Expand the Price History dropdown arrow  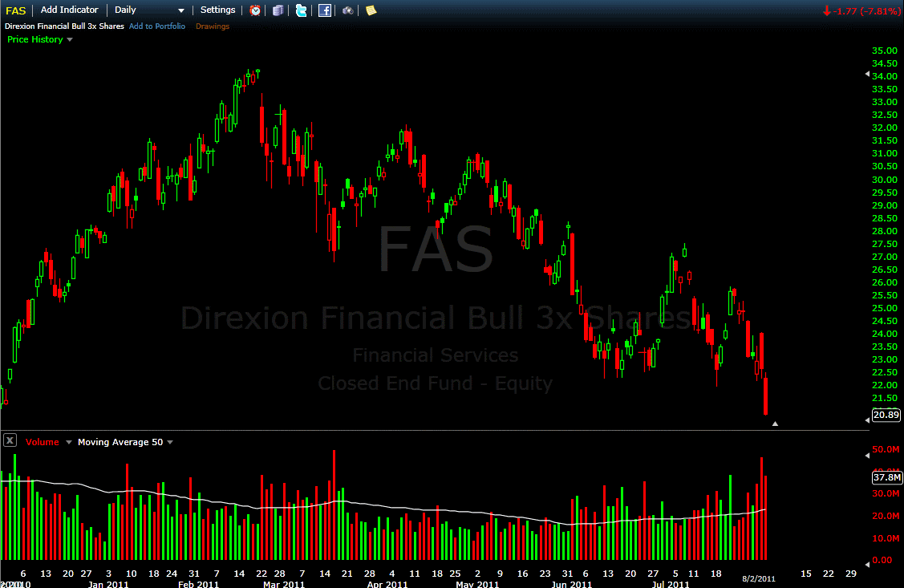70,40
